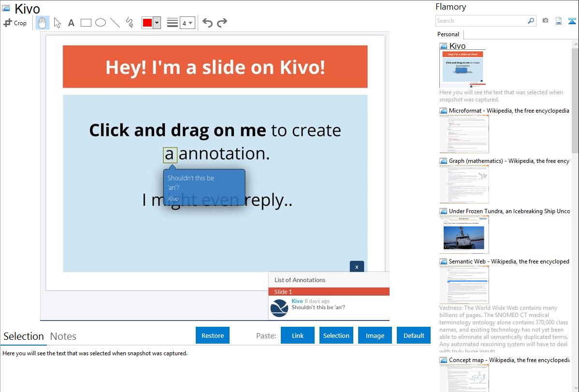
Task: Click the orange 'Hey! I'm a slide' banner
Action: point(215,67)
